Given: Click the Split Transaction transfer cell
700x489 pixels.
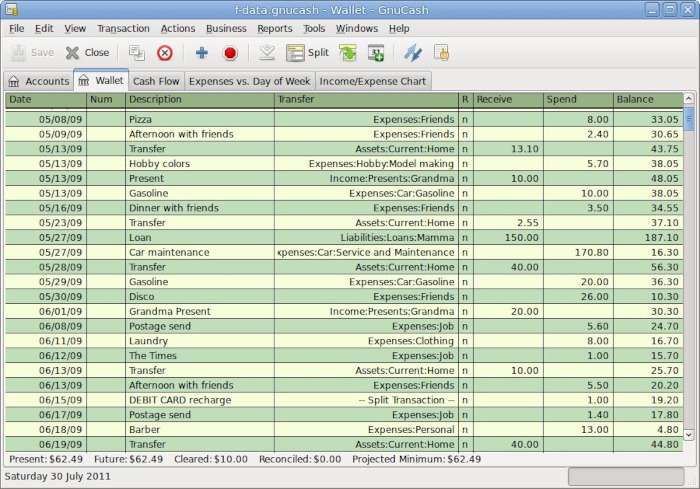Looking at the screenshot, I should (366, 400).
